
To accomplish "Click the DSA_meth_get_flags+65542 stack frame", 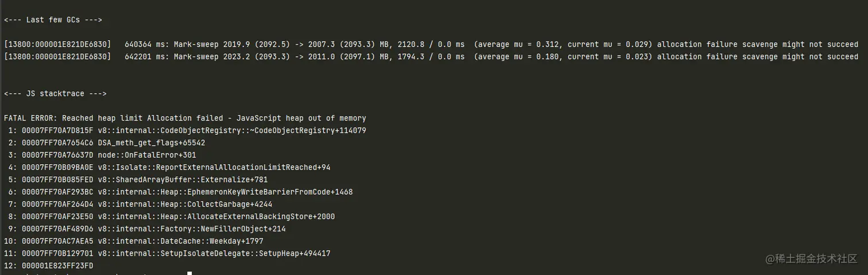I will coord(152,143).
